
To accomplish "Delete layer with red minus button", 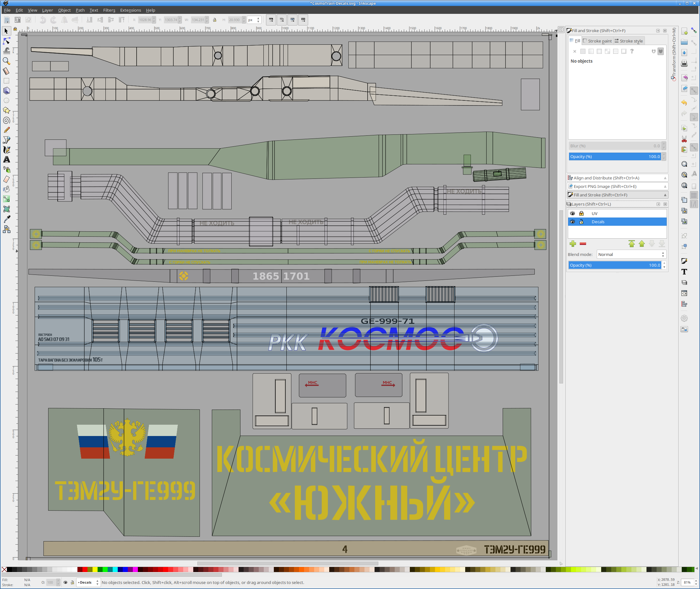I will 583,244.
